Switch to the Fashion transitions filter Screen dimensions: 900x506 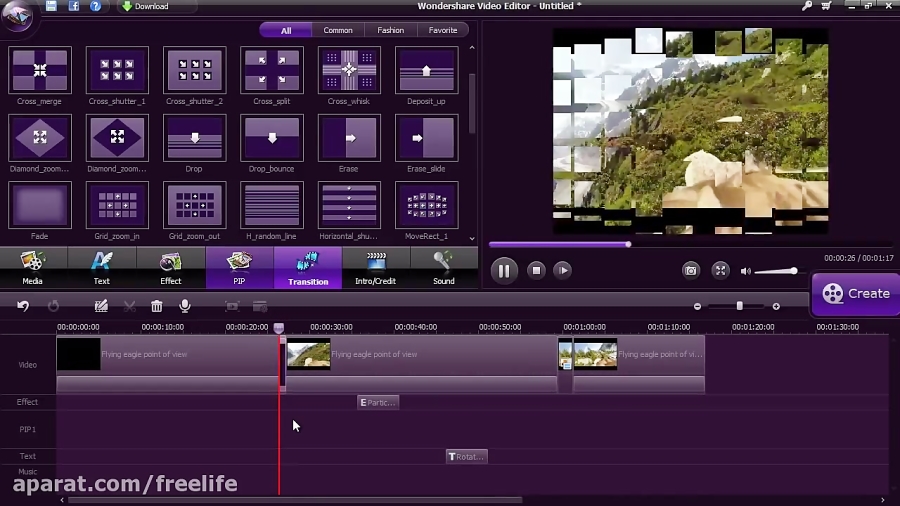coord(390,30)
